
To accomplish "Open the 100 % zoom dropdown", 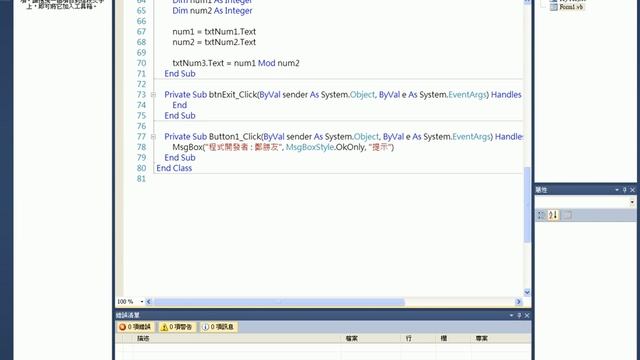I will pos(142,302).
